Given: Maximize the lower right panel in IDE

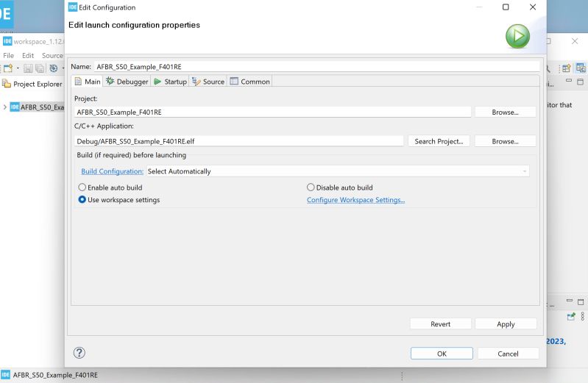Looking at the screenshot, I should (x=581, y=301).
